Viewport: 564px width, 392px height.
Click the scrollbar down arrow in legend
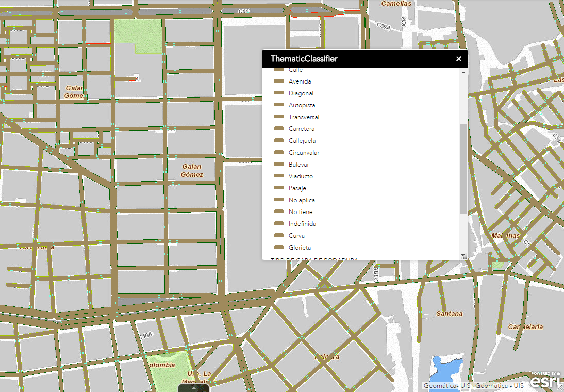point(463,255)
